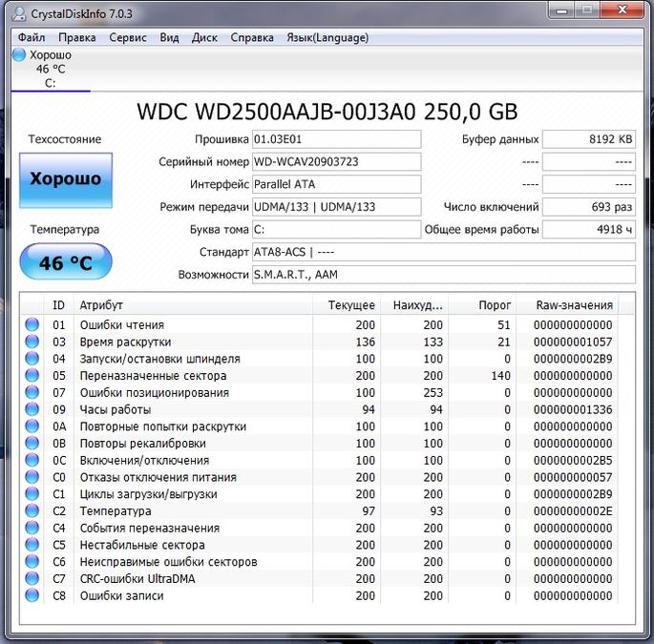Viewport: 654px width, 644px height.
Task: Click the Общее время работы value 4918 ч
Action: tap(589, 229)
